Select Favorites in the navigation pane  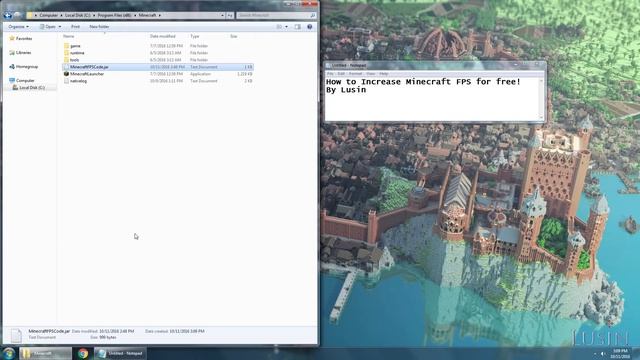pos(24,38)
